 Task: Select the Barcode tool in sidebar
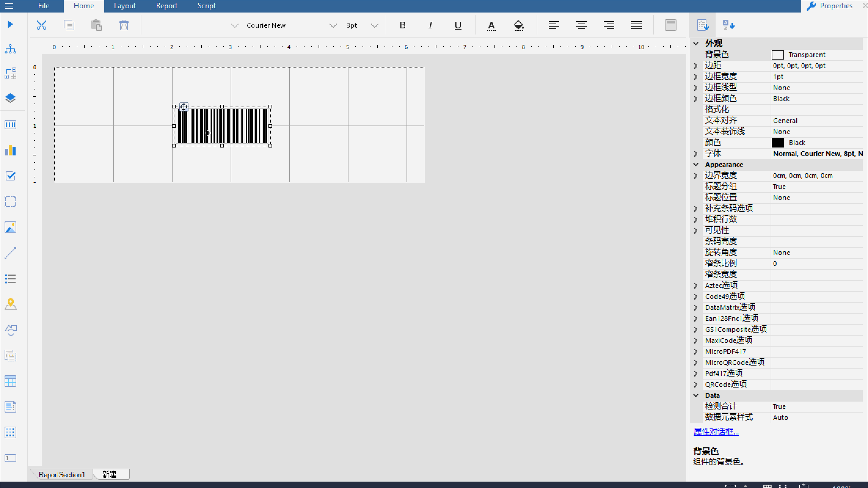(x=10, y=125)
